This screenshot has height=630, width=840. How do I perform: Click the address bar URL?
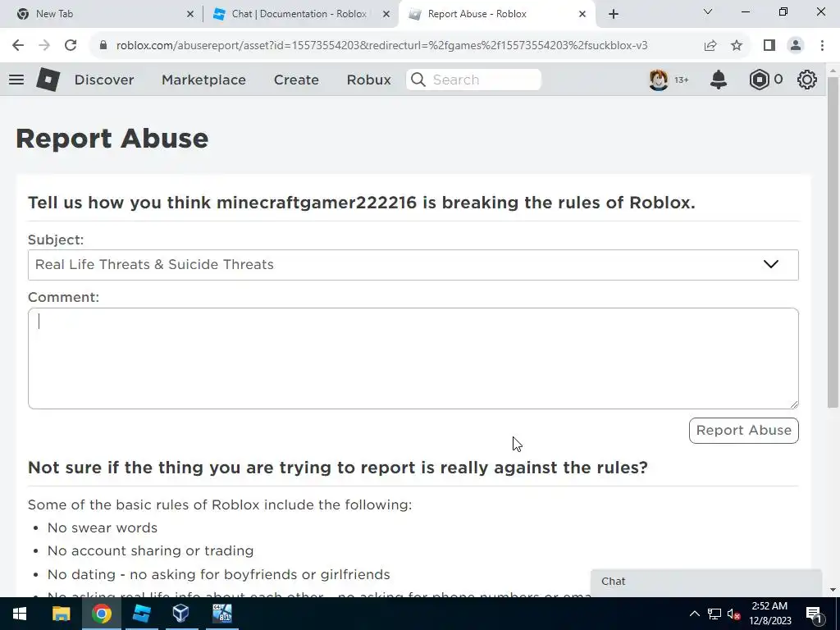pos(381,46)
